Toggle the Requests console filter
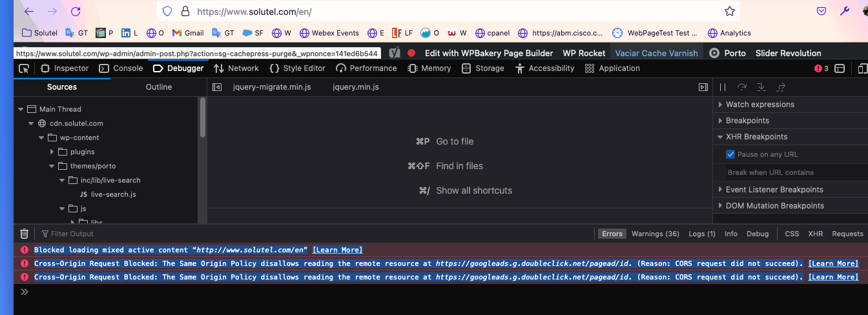Viewport: 868px width, 315px height. click(847, 234)
